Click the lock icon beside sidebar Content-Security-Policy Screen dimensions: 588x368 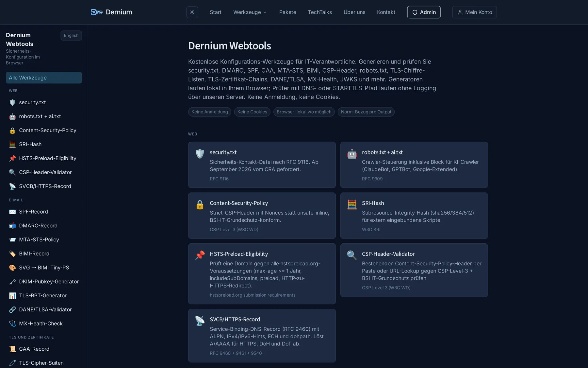pyautogui.click(x=12, y=131)
